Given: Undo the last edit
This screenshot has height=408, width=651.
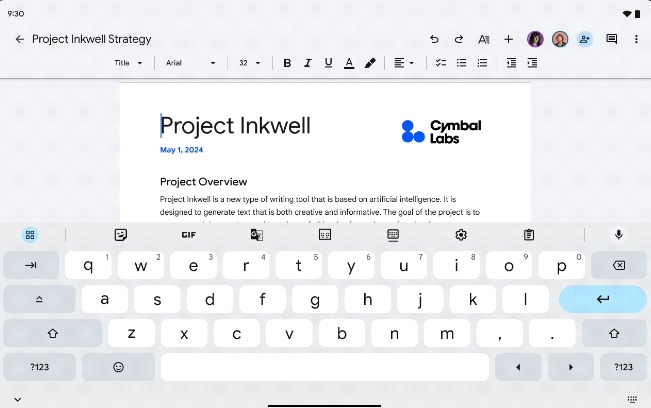Looking at the screenshot, I should (x=434, y=39).
